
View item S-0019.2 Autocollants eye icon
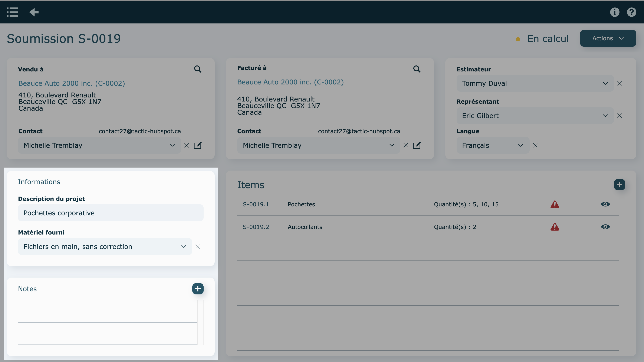(605, 227)
